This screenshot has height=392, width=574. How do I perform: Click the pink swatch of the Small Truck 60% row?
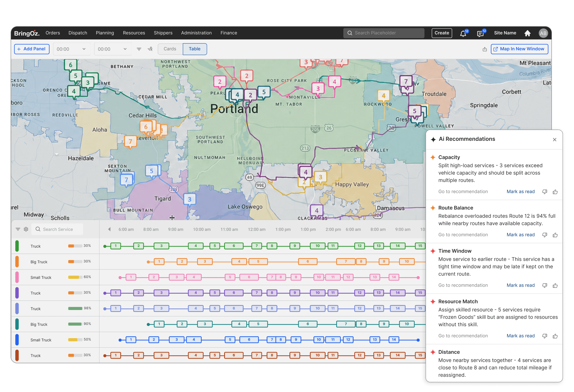click(17, 277)
